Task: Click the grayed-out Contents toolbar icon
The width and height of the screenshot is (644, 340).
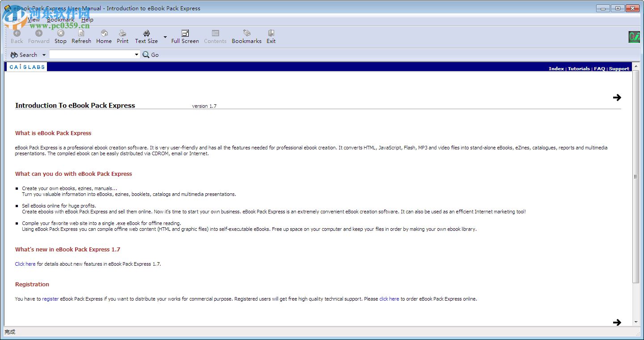Action: coord(216,33)
